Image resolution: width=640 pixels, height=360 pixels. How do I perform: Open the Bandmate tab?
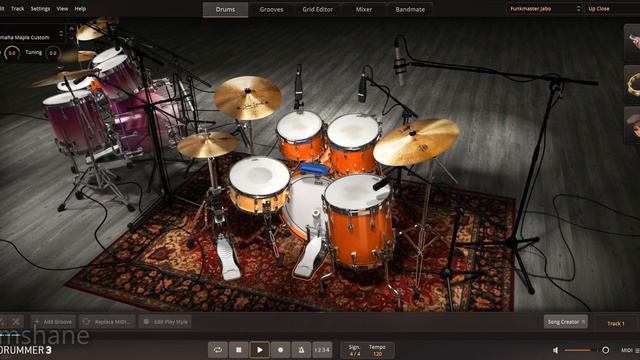410,9
